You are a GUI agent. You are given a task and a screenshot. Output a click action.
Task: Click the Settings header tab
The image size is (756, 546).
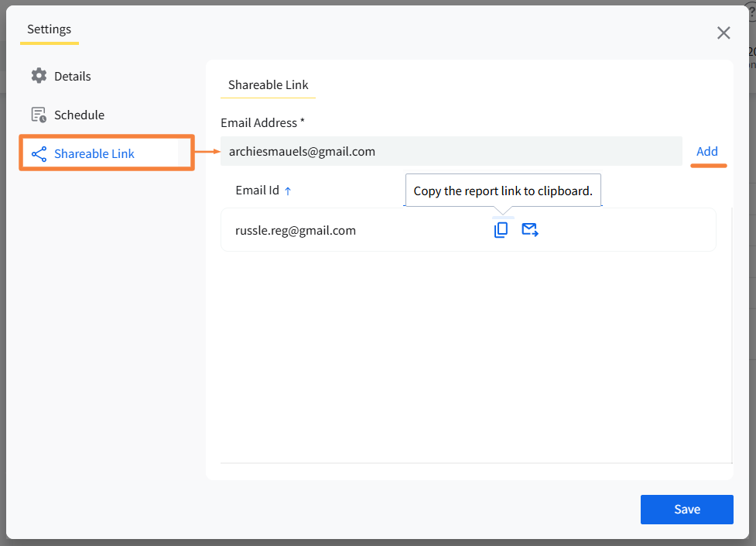tap(49, 29)
